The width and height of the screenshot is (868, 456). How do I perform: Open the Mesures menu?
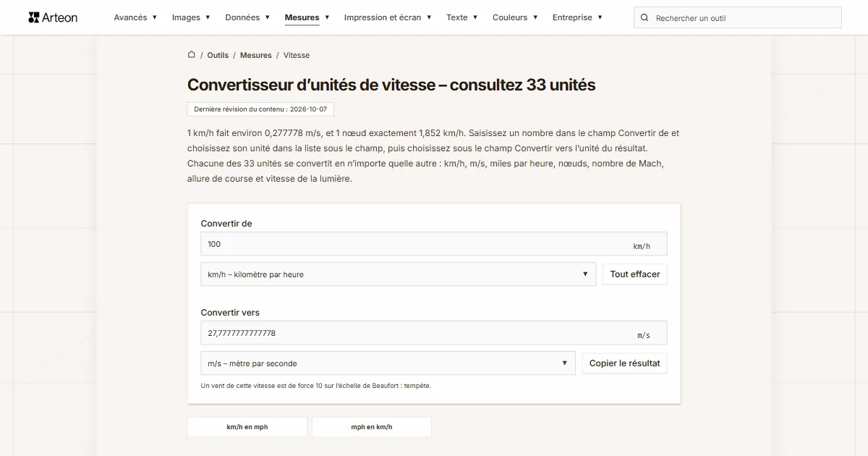click(307, 17)
